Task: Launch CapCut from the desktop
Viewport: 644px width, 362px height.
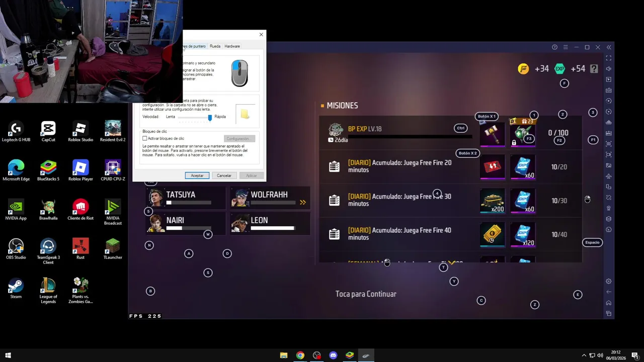Action: pos(48,132)
